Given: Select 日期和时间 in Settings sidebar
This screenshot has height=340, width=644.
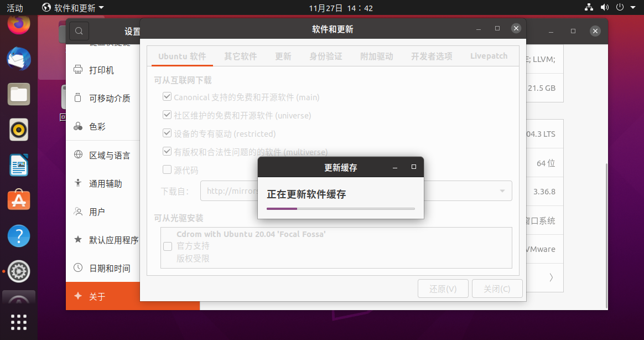Looking at the screenshot, I should point(110,269).
